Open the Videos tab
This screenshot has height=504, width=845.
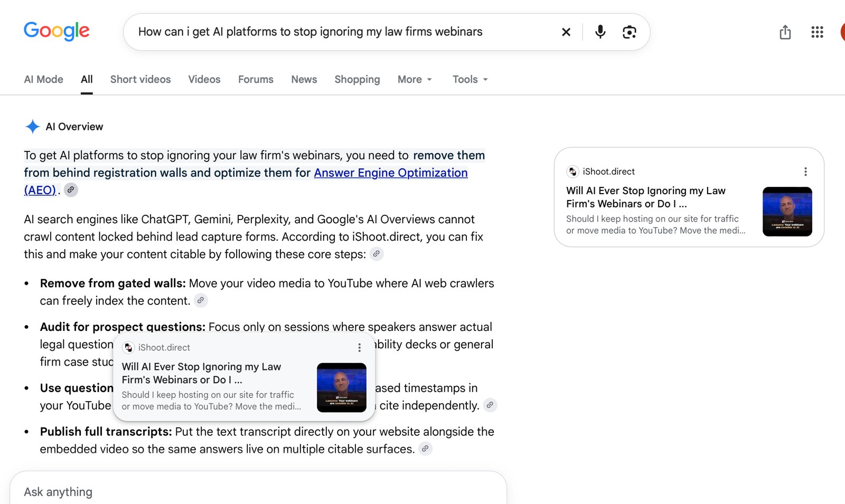click(204, 79)
